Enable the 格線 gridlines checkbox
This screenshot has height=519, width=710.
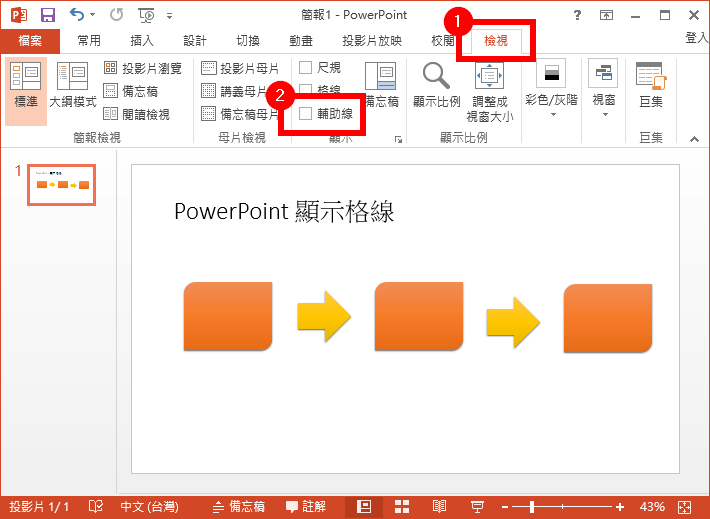[306, 89]
